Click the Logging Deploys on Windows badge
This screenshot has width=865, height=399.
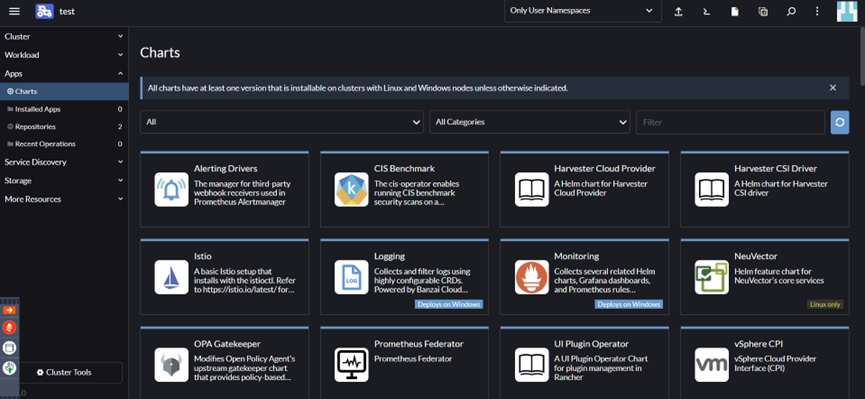point(448,304)
